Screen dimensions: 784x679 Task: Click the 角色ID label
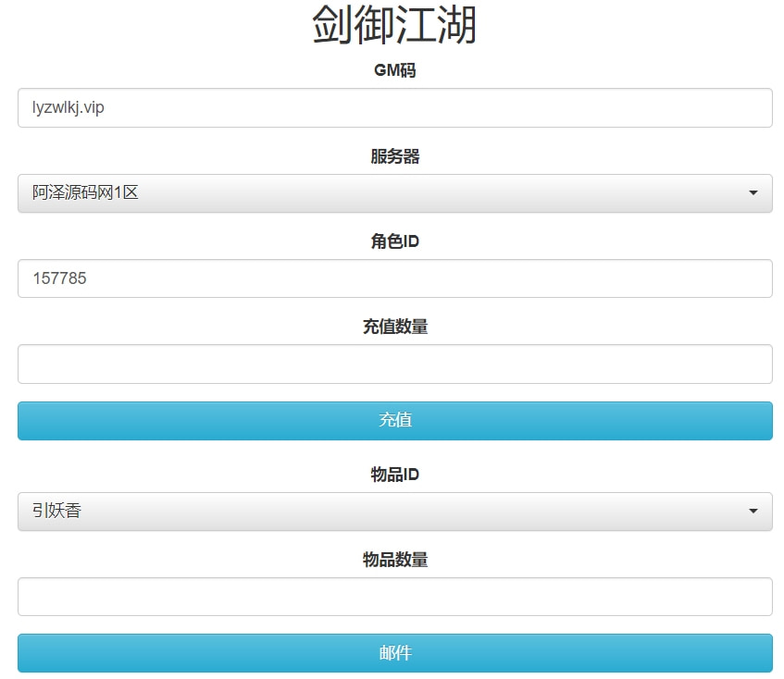(394, 241)
